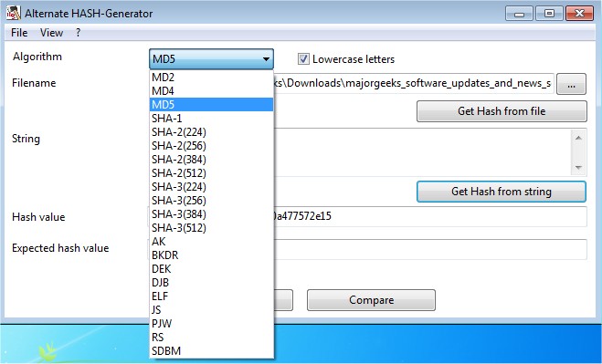The width and height of the screenshot is (602, 364).
Task: Toggle the Lowercase letters checkbox
Action: click(x=303, y=59)
